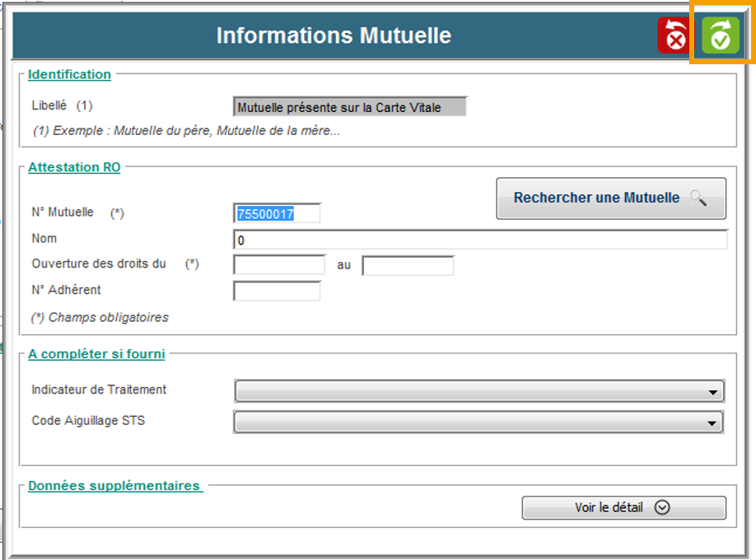
Task: Focus the Ouverture des droits start date field
Action: click(280, 265)
